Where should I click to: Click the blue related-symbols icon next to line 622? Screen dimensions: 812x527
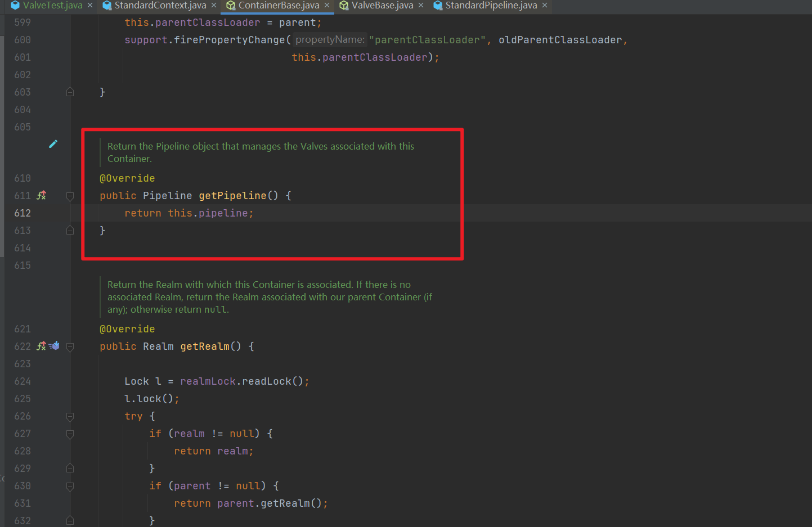point(55,346)
